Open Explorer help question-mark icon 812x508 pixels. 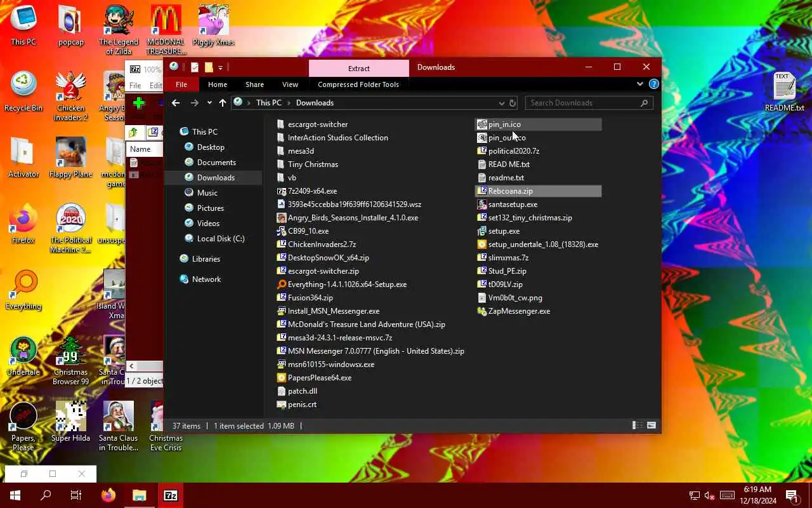click(654, 84)
